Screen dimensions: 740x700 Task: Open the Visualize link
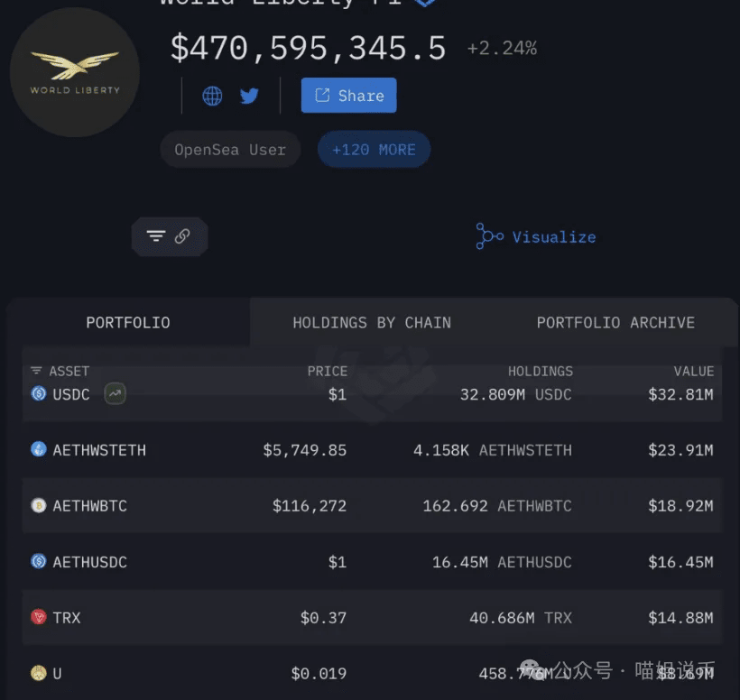[x=536, y=236]
